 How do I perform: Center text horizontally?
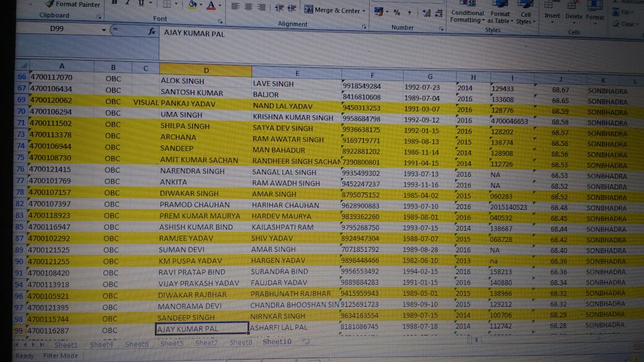coord(248,7)
